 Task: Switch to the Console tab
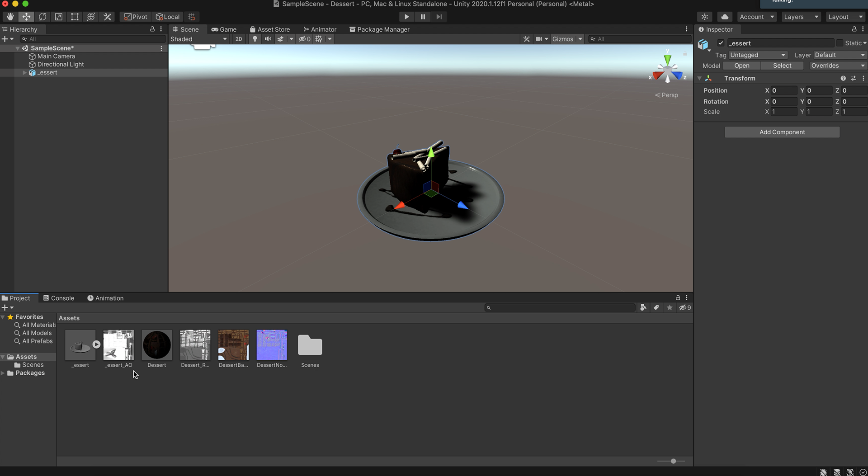click(58, 298)
